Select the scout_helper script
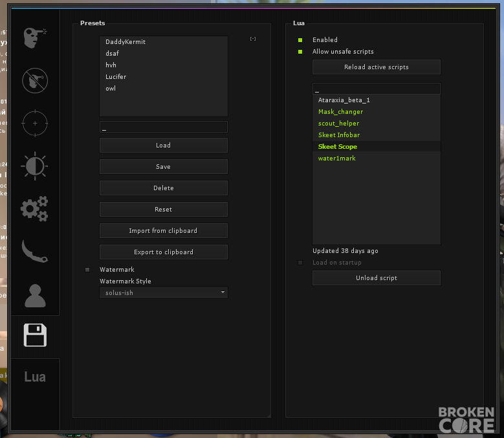504x438 pixels. (x=377, y=124)
